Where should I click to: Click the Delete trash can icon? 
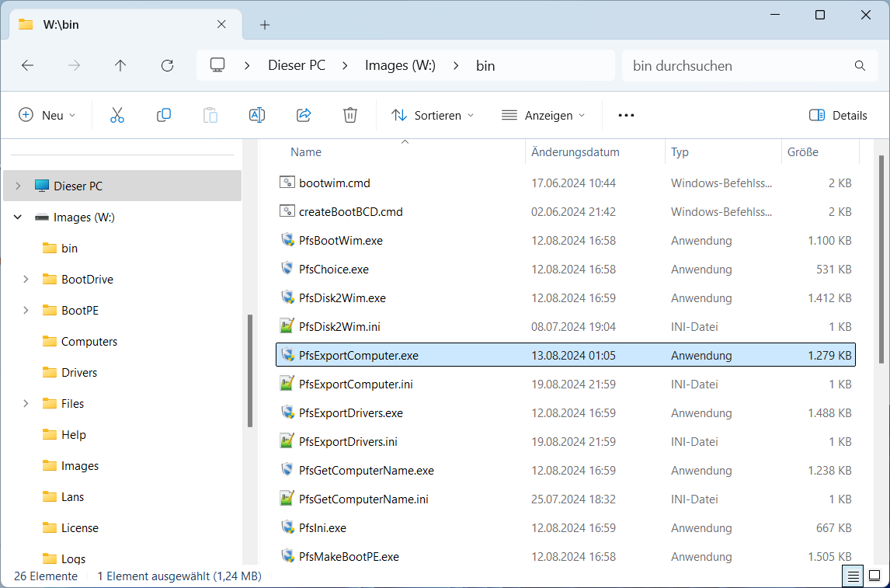pos(350,115)
